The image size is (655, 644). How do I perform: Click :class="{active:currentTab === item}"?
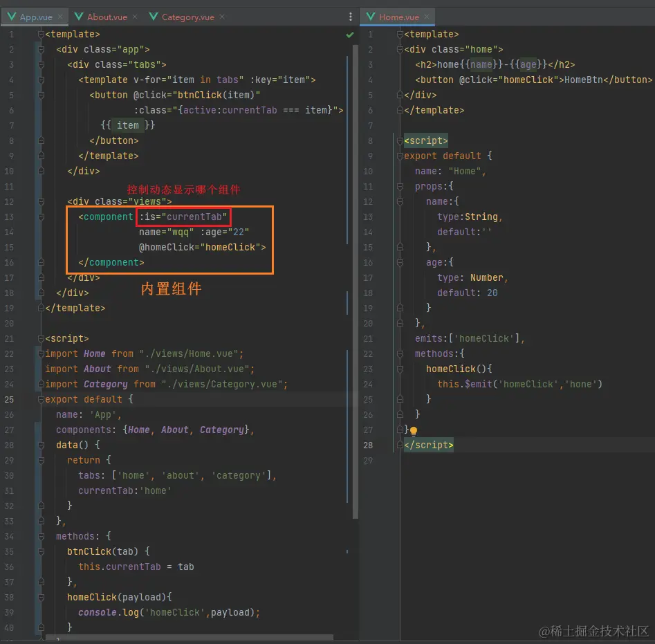coord(238,110)
